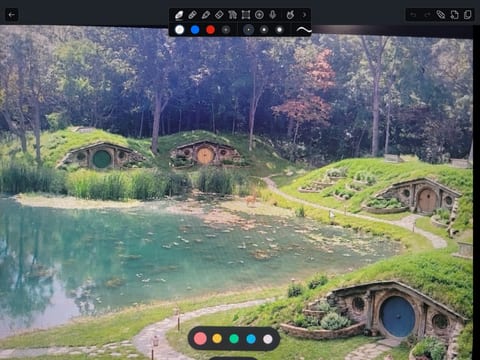The width and height of the screenshot is (480, 360).
Task: Undo the last action
Action: click(413, 15)
